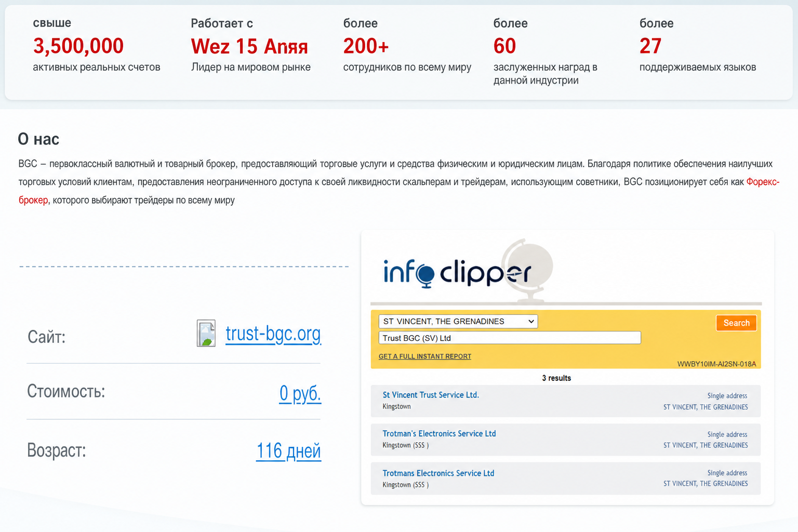Image resolution: width=798 pixels, height=532 pixels.
Task: Click the 116 дней age link
Action: point(288,451)
